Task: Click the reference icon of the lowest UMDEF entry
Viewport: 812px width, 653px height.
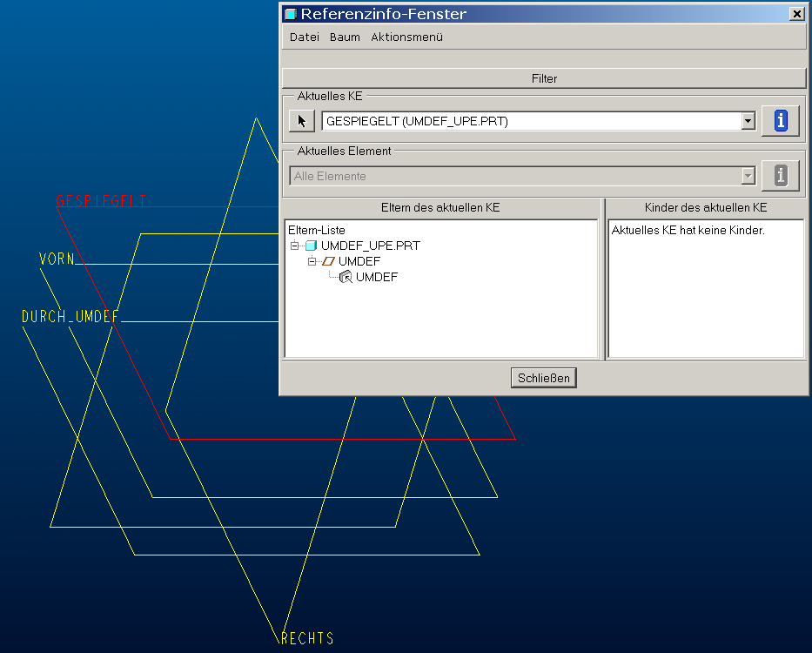Action: pyautogui.click(x=346, y=277)
